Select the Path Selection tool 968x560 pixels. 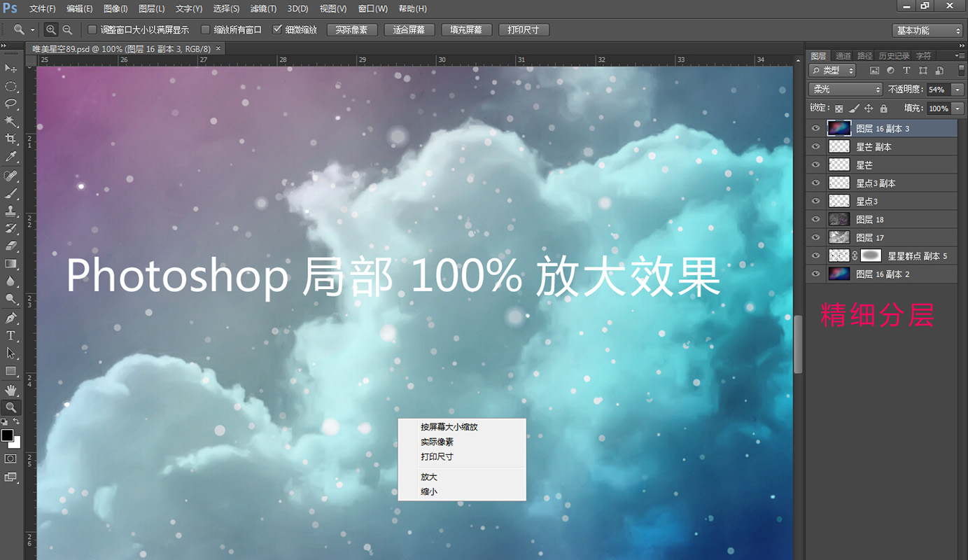11,353
